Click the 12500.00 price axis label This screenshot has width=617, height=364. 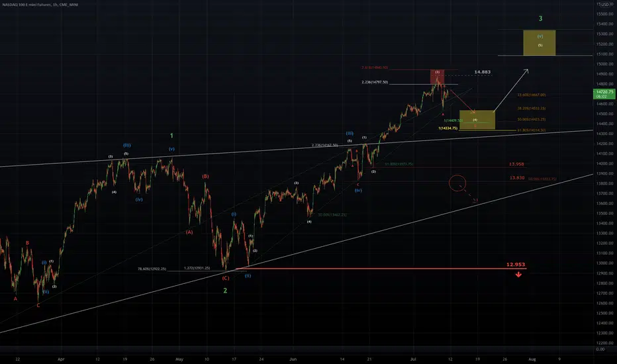[605, 313]
